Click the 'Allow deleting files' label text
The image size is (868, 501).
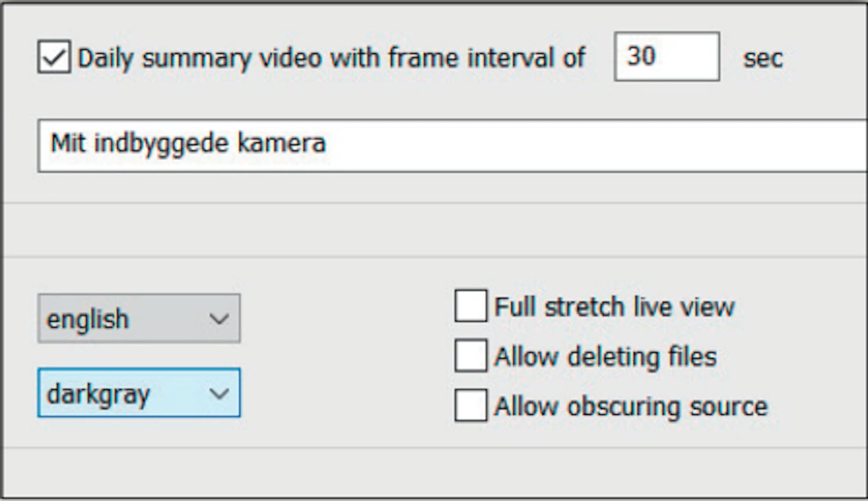[605, 356]
